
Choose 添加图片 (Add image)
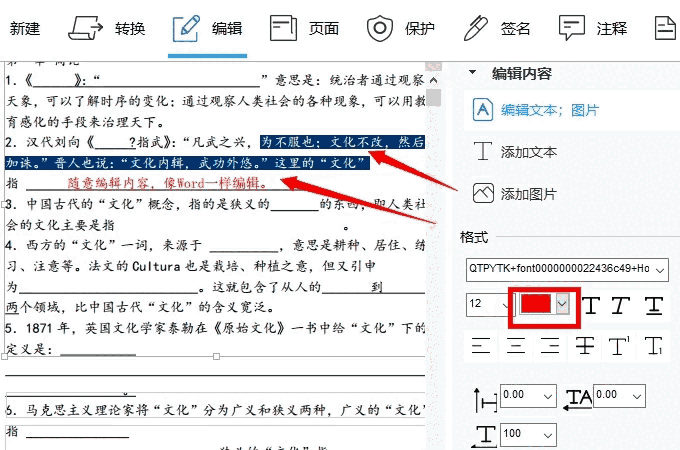click(529, 194)
